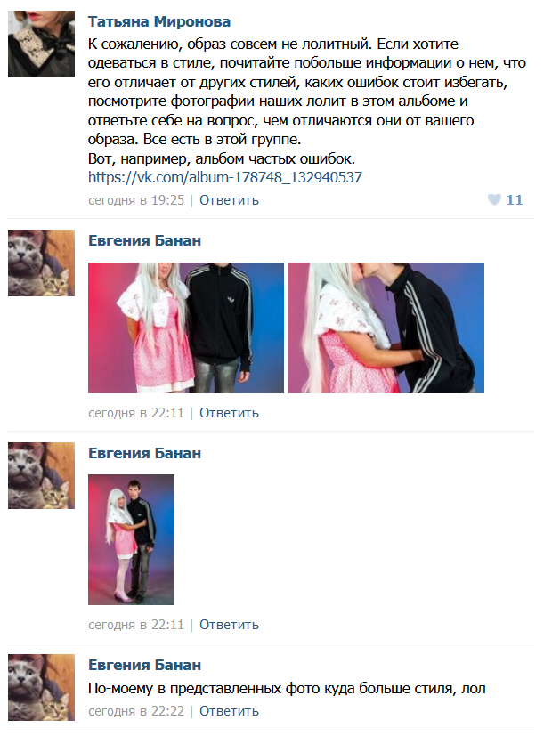Click the сегодня в 22:22 timestamp
The width and height of the screenshot is (560, 736).
(136, 711)
